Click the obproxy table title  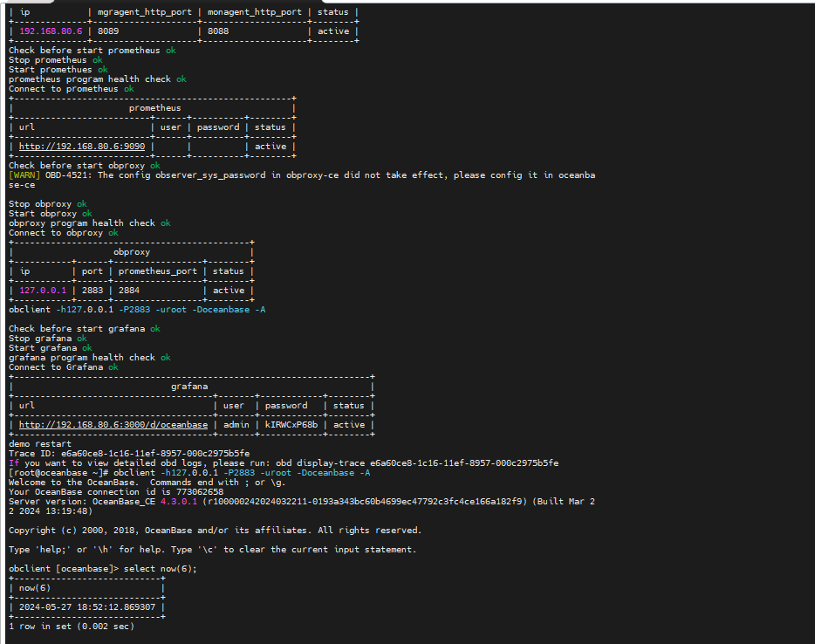(x=132, y=252)
